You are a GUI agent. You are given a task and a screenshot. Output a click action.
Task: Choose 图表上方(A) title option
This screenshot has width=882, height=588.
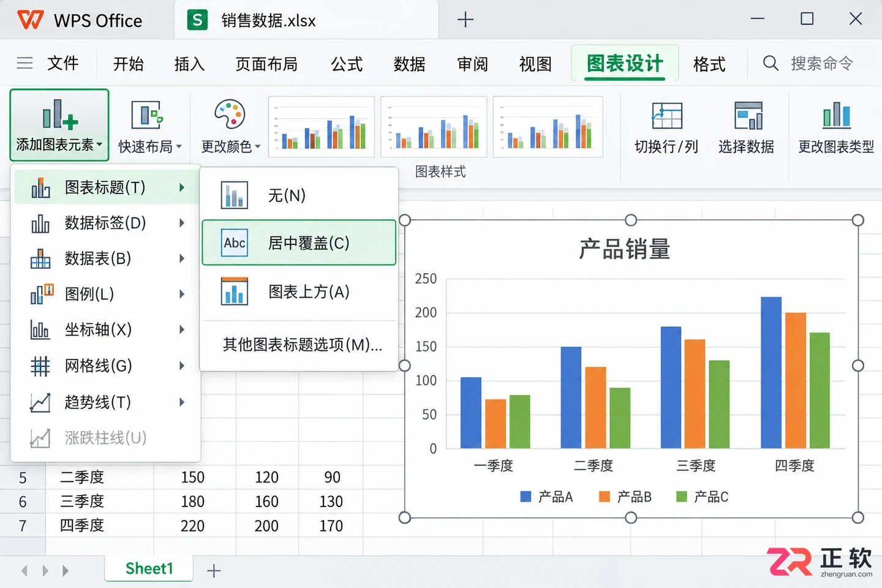[299, 292]
